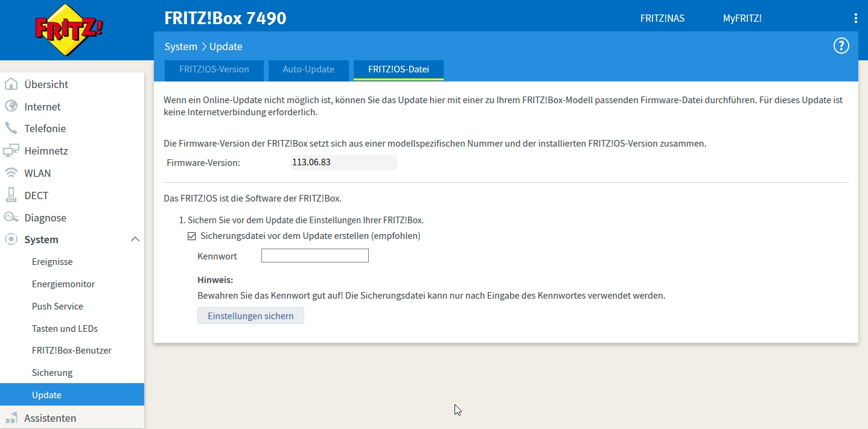
Task: Open the three-dot options menu
Action: tap(855, 18)
